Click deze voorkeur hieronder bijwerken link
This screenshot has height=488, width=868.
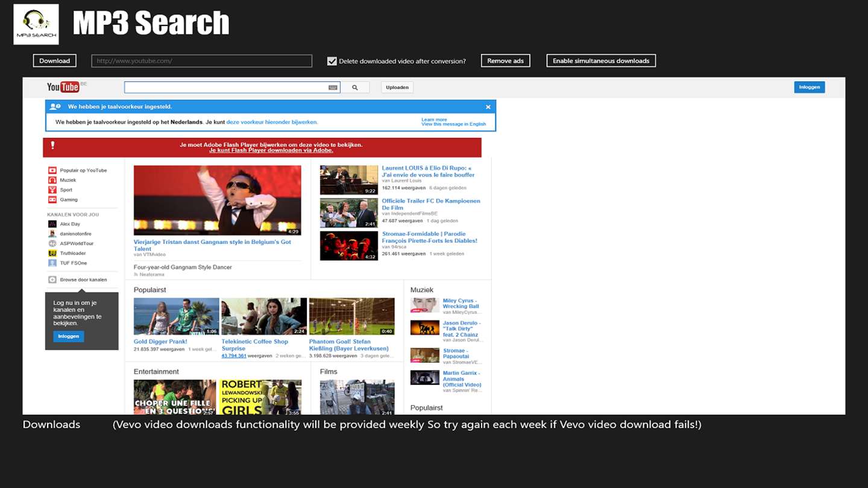coord(272,122)
